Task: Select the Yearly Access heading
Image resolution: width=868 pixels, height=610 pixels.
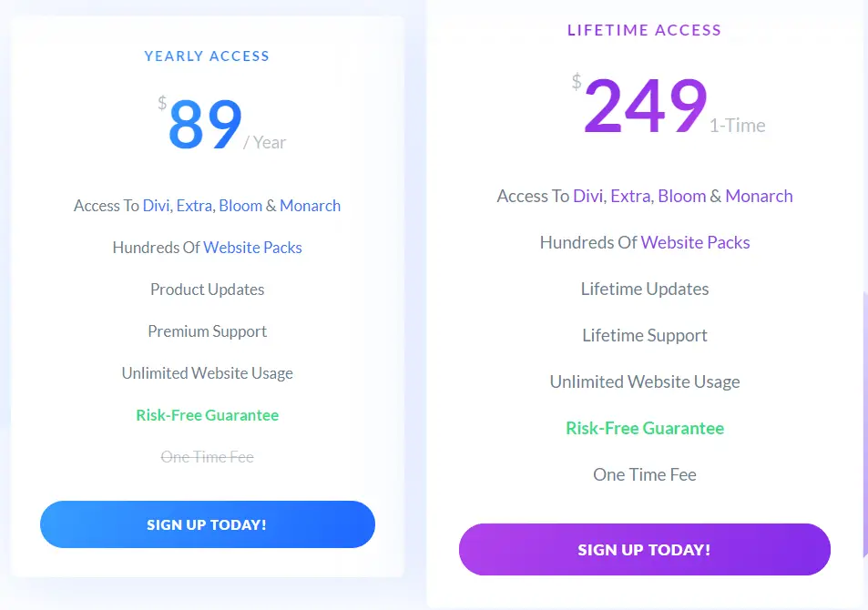Action: [x=207, y=56]
